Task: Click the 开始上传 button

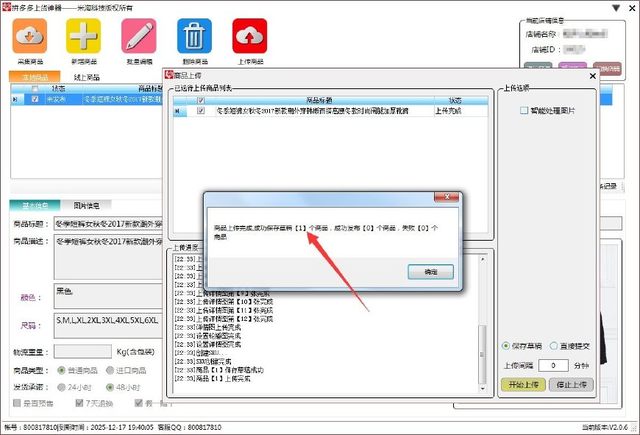Action: pos(523,384)
